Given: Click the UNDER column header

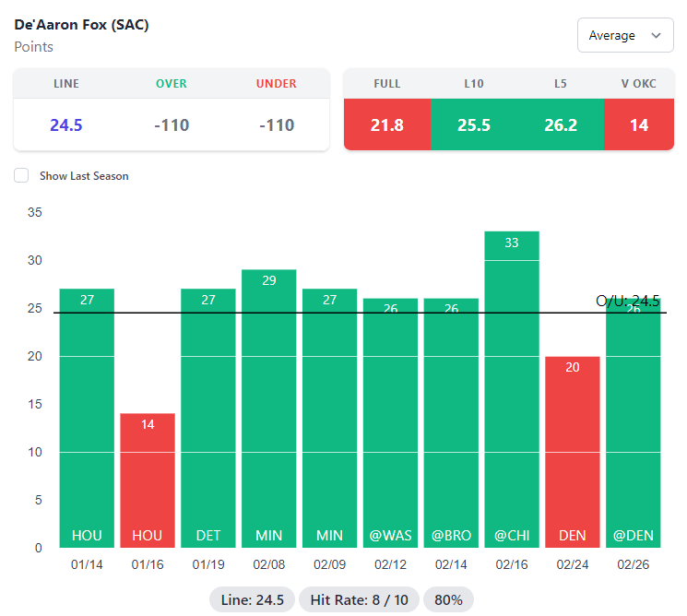Looking at the screenshot, I should pos(277,84).
